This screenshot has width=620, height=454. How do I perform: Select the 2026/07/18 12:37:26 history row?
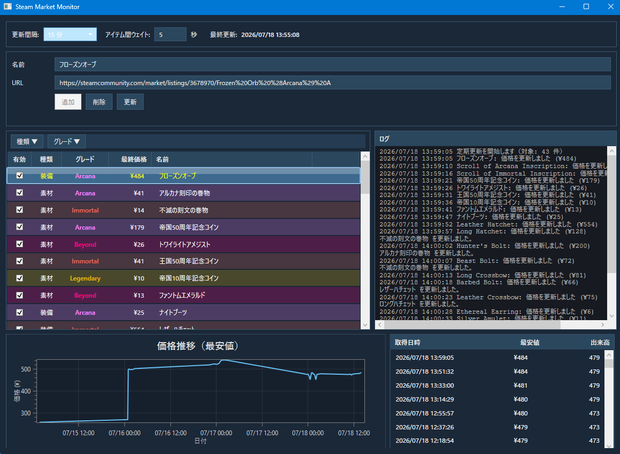click(497, 427)
